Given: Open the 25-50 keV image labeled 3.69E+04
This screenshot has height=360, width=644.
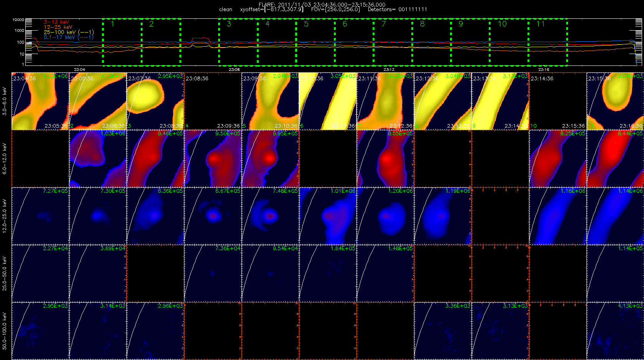Looking at the screenshot, I should point(98,273).
